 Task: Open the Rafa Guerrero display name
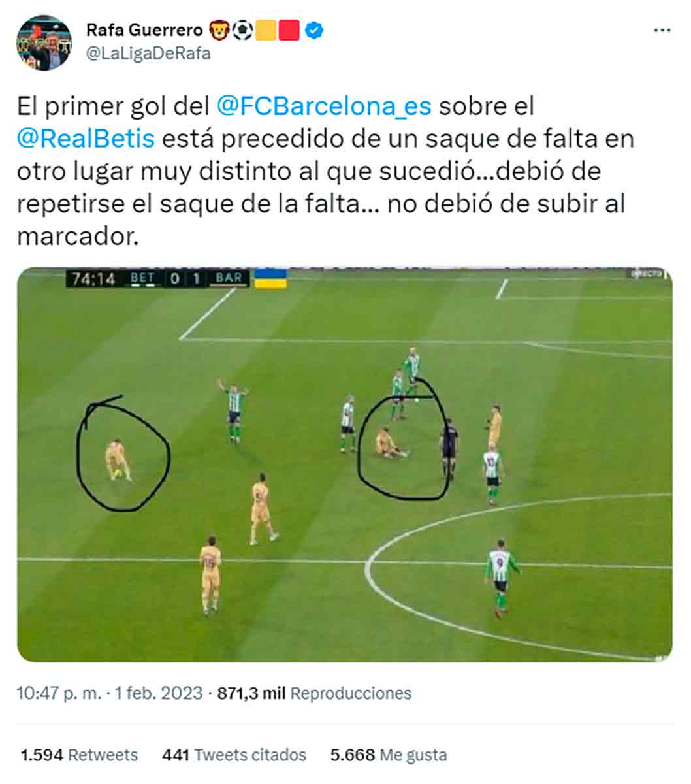tap(144, 30)
